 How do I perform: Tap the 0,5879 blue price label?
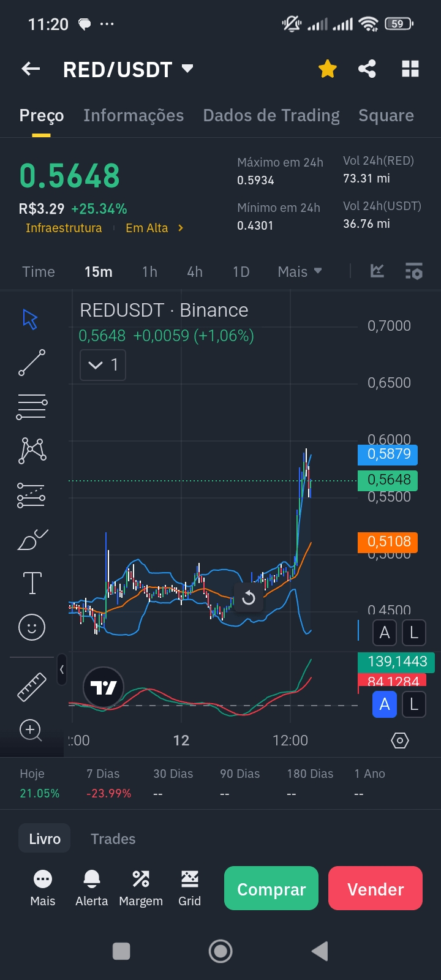tap(388, 454)
